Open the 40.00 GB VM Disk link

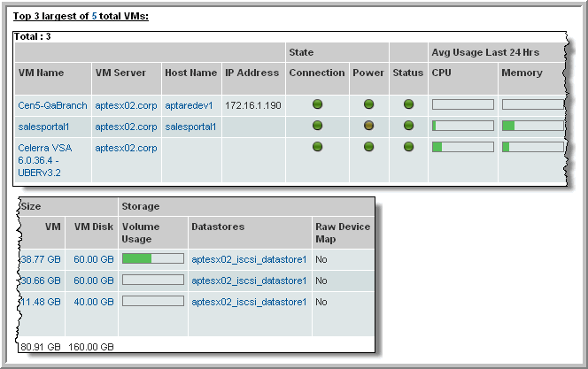click(x=94, y=302)
